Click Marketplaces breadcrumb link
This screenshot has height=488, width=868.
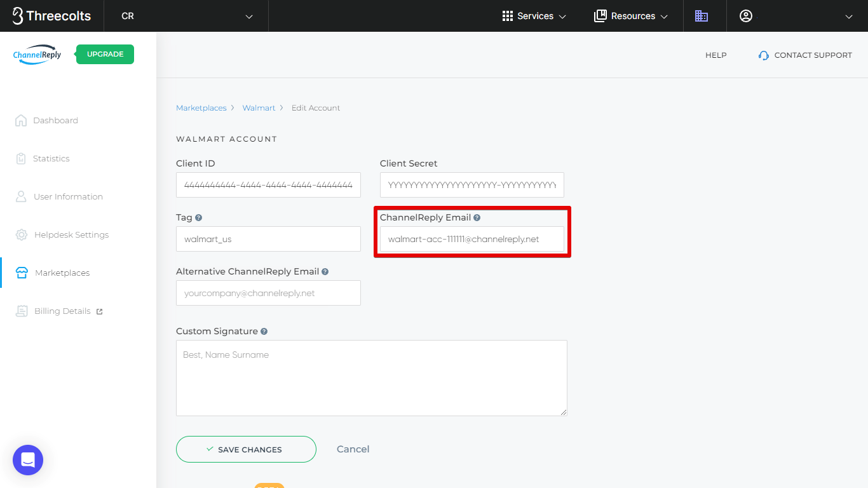click(201, 108)
